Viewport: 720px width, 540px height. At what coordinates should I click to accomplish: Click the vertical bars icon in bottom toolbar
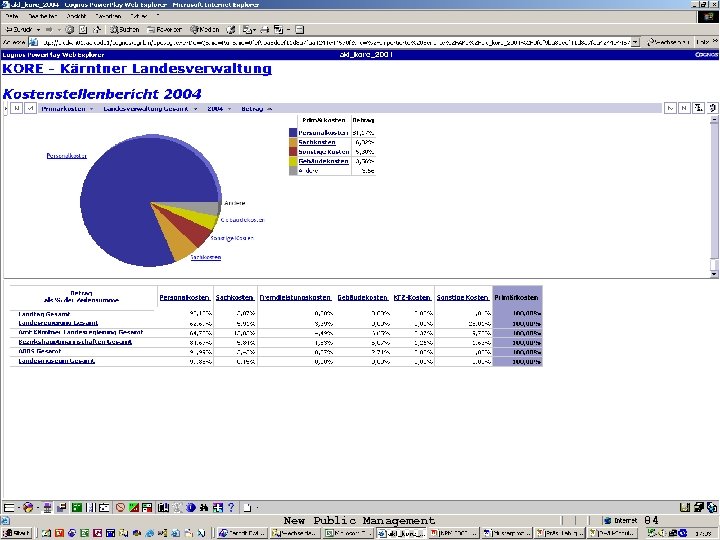tap(90, 507)
